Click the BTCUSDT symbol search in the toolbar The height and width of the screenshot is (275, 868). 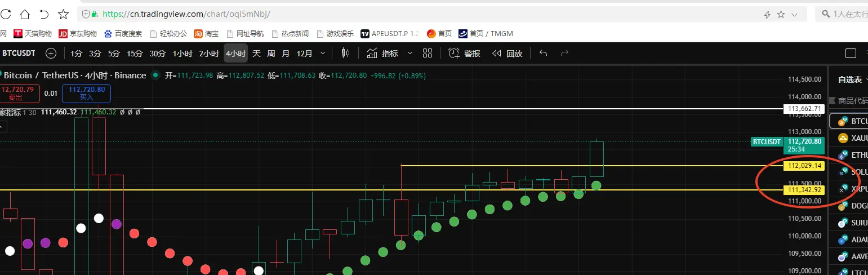(x=19, y=54)
